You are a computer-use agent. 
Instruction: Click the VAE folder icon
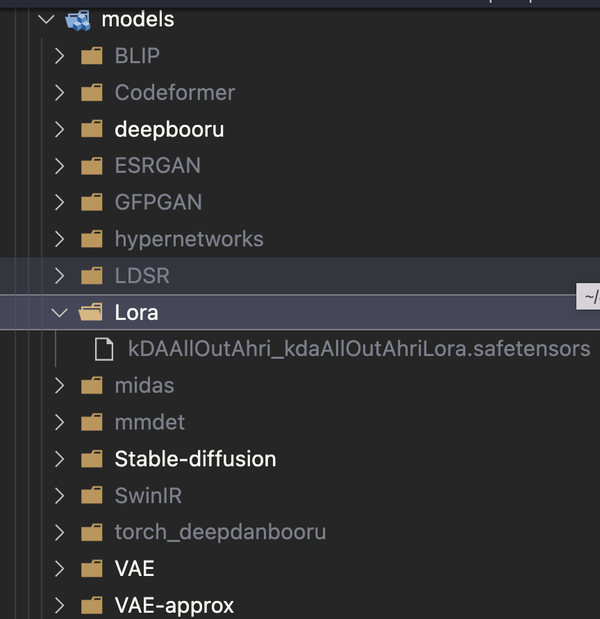coord(92,569)
